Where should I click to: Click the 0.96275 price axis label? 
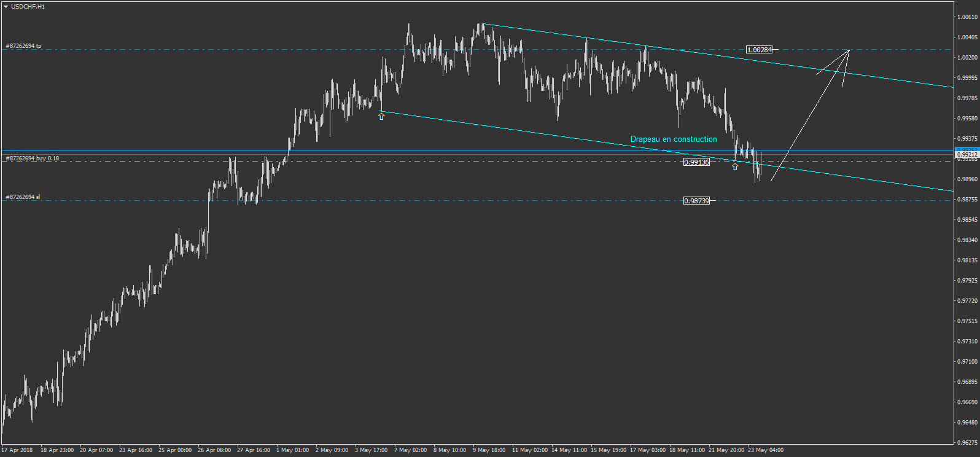967,442
